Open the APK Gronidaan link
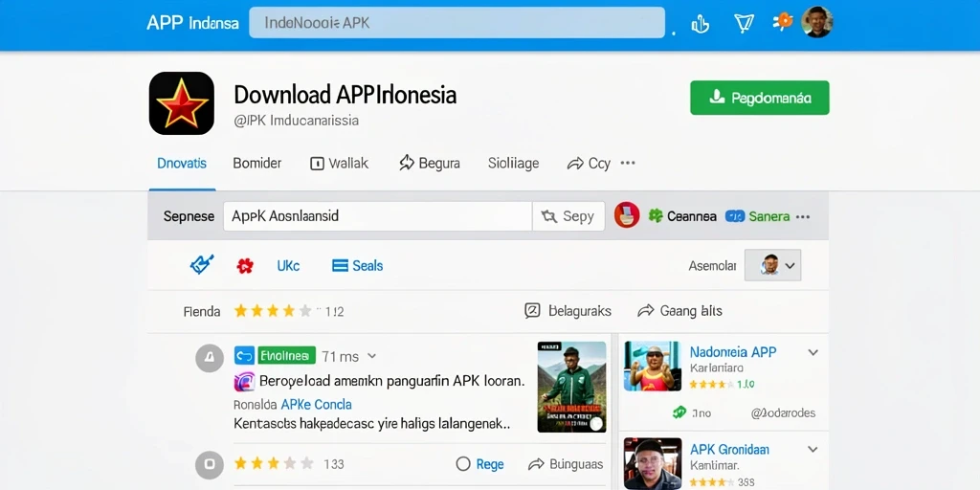Screen dimensions: 980x490 click(729, 450)
